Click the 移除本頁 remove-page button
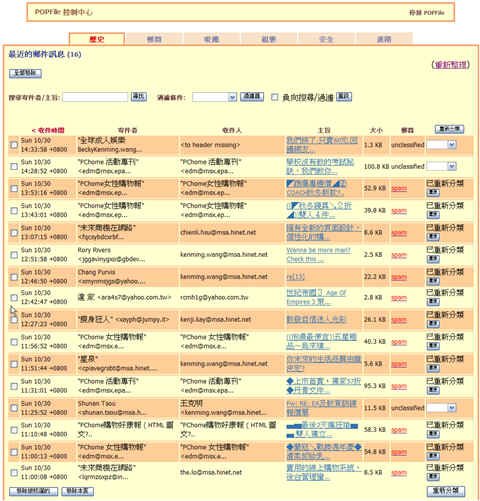480x501 pixels. point(78,491)
